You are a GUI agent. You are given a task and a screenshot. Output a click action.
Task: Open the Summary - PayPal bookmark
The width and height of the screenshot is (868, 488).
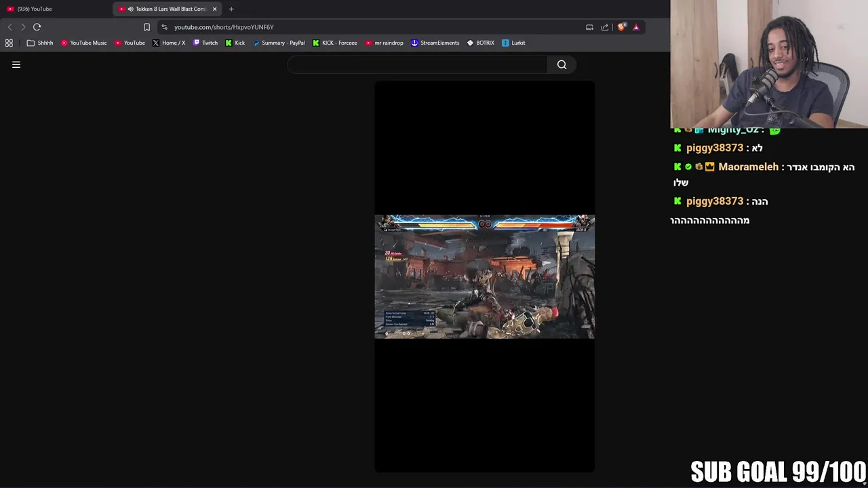point(279,43)
